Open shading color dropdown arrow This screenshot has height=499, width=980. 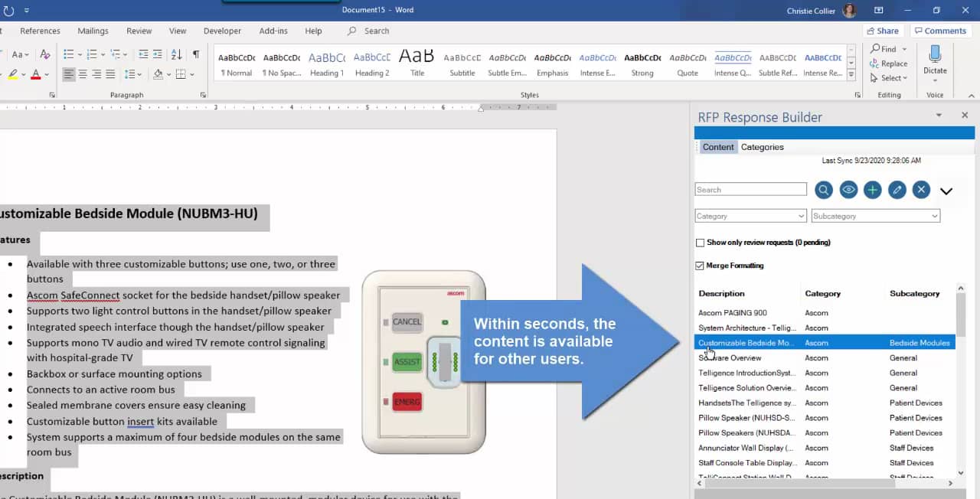pyautogui.click(x=168, y=74)
